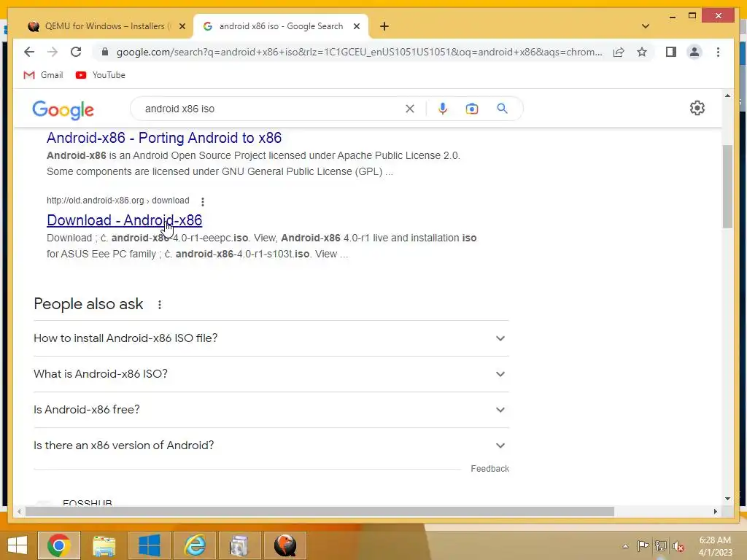This screenshot has height=560, width=747.
Task: Click the address bar URL
Action: 359,52
